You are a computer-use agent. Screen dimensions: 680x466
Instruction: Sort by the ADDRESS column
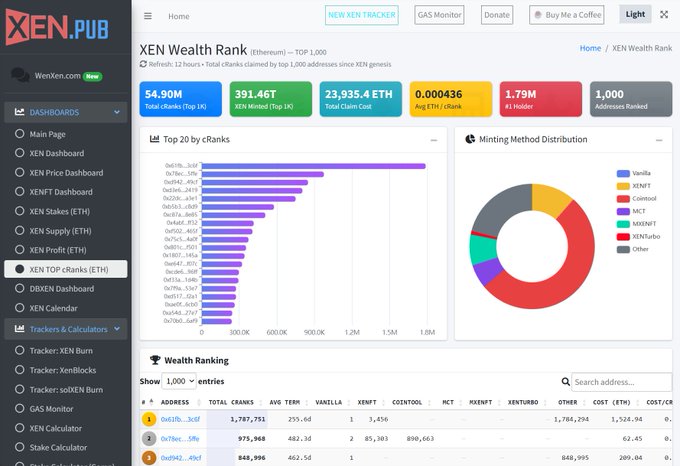tap(175, 402)
